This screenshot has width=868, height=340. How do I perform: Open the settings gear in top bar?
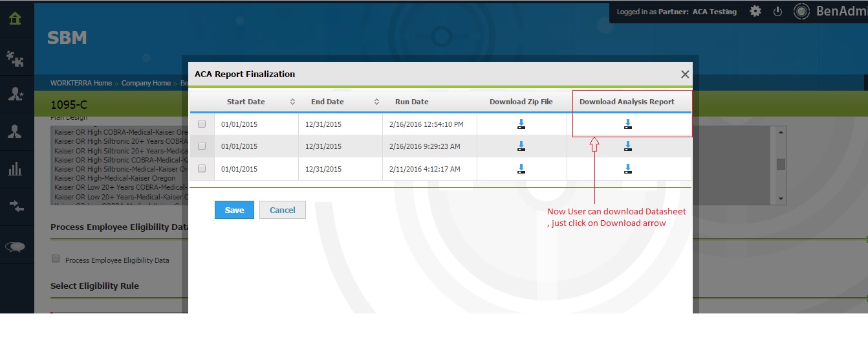(x=755, y=12)
